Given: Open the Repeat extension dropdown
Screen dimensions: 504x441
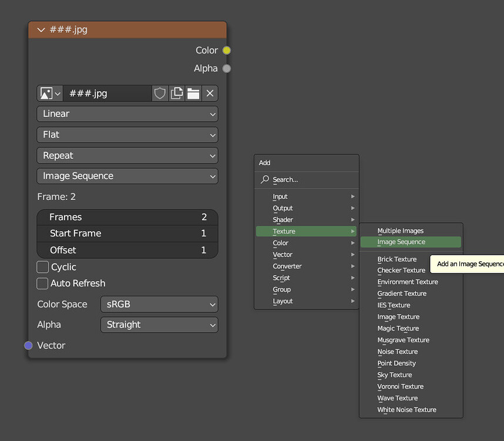Looking at the screenshot, I should [127, 156].
